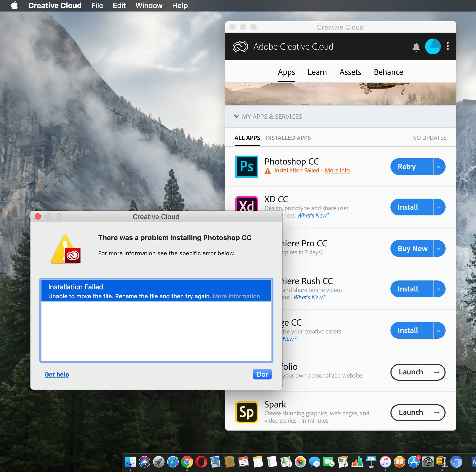Open Mail from the Dock

(215, 462)
